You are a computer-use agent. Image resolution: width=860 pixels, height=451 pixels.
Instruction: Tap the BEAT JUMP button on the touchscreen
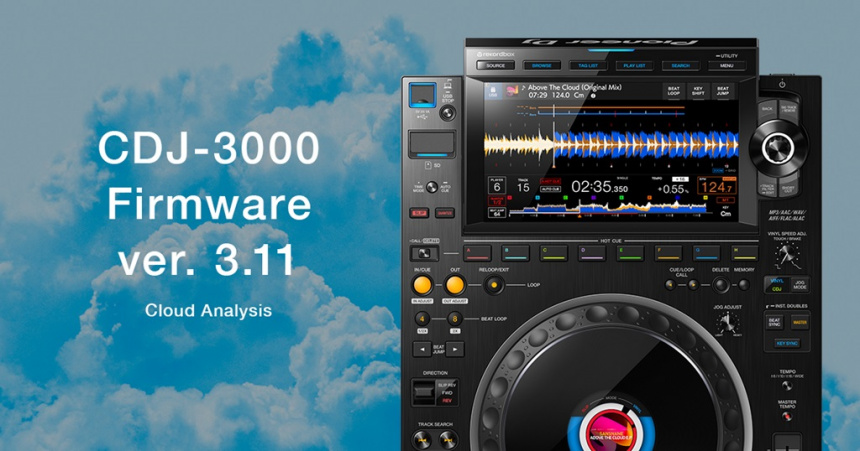(x=722, y=91)
